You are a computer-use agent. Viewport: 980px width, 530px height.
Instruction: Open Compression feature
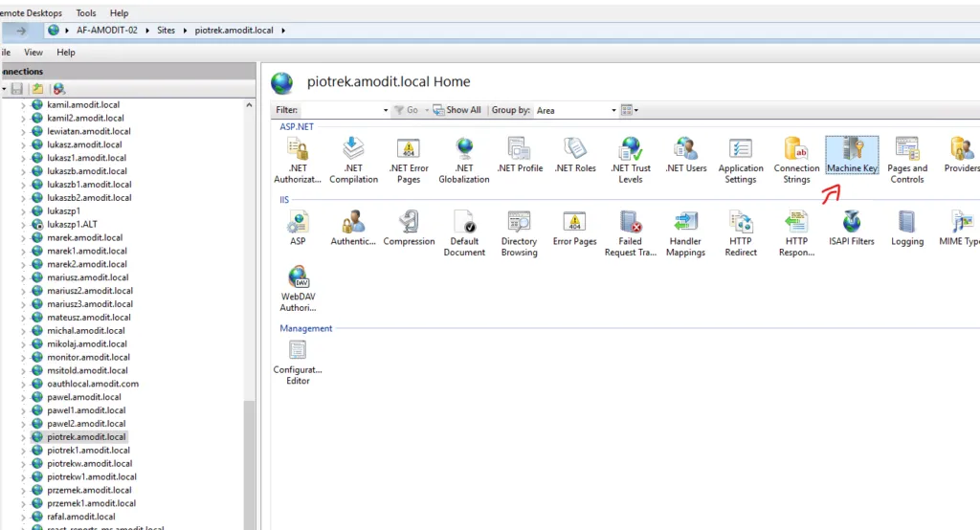coord(409,228)
